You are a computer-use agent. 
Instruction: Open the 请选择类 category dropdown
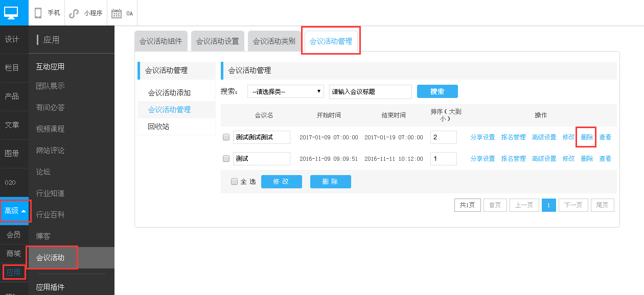[286, 92]
